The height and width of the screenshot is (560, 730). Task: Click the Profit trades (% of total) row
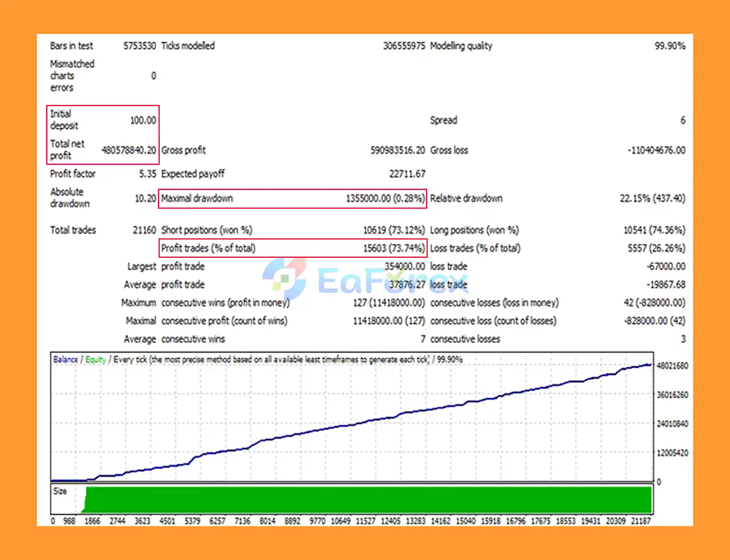(x=292, y=248)
